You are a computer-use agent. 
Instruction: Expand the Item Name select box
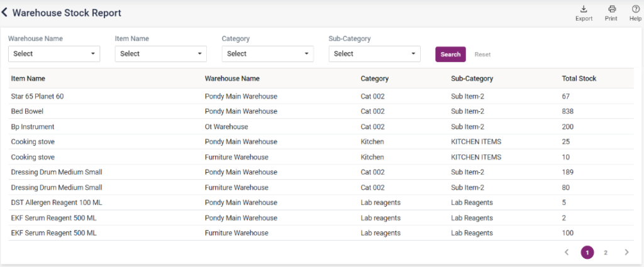161,54
